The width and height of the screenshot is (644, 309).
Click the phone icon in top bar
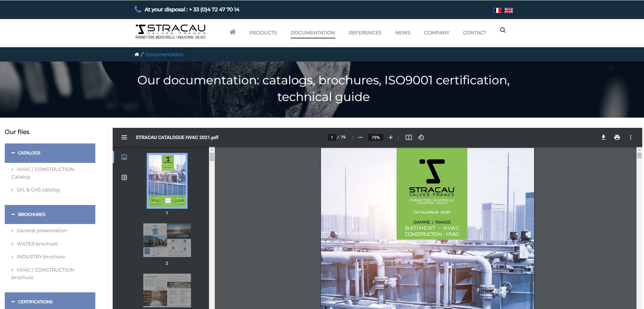138,10
